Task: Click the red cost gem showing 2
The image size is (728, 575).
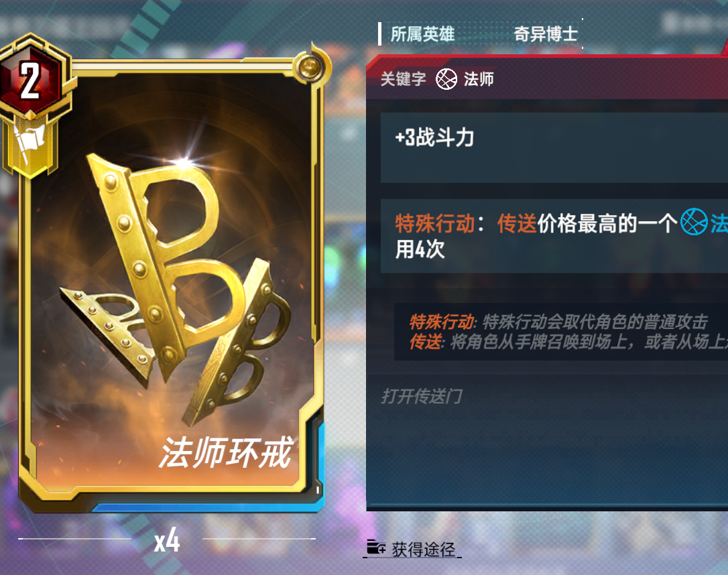Action: [30, 80]
